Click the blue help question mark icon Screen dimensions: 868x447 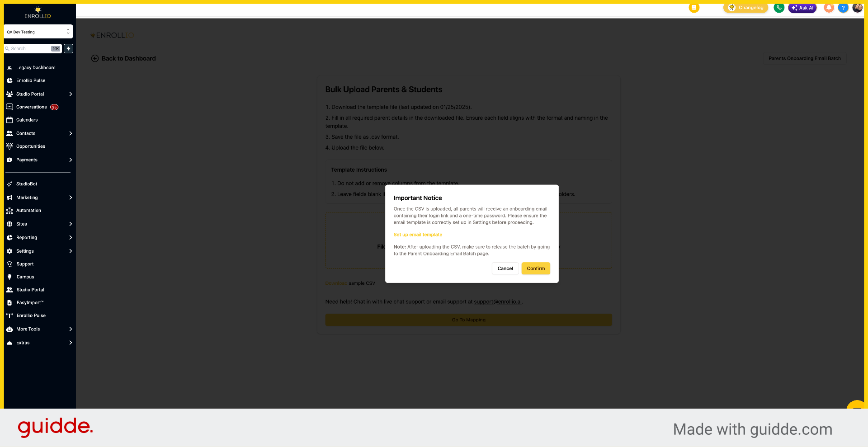point(843,8)
